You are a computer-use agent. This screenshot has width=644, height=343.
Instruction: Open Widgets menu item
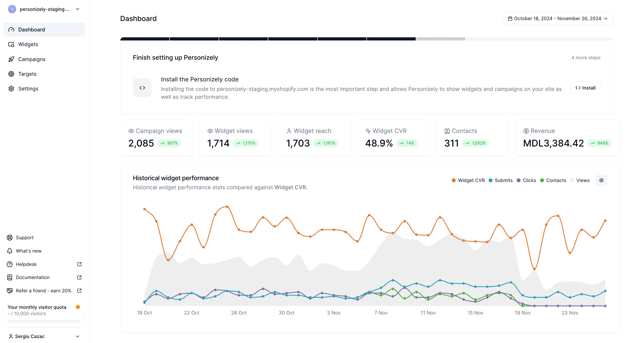click(44, 44)
